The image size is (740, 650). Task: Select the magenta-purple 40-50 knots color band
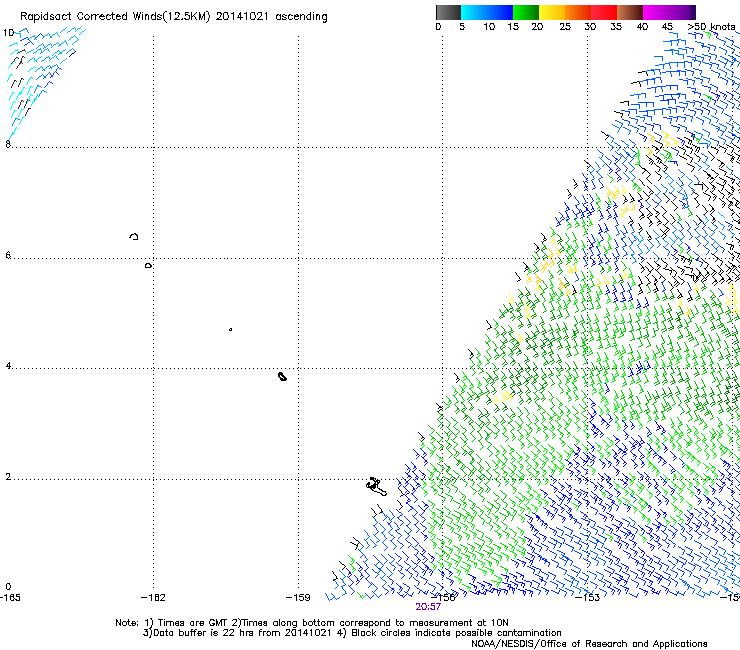[669, 12]
